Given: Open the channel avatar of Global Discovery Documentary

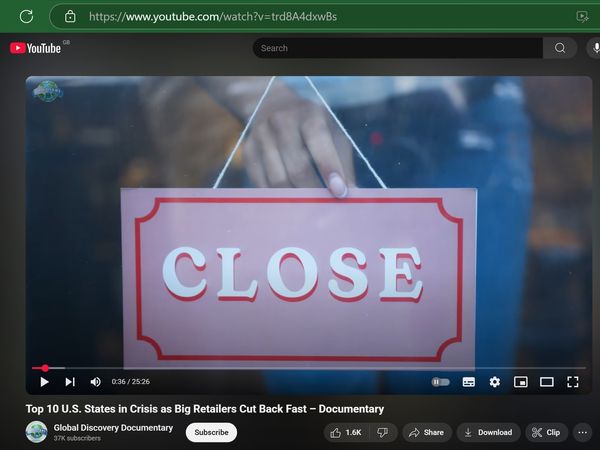Looking at the screenshot, I should tap(36, 432).
